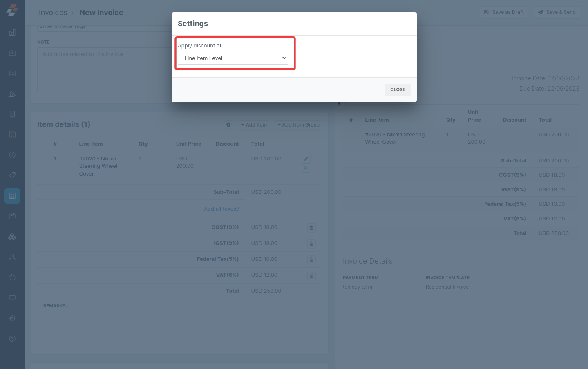Click the New Invoice page title
Image resolution: width=588 pixels, height=369 pixels.
[101, 13]
